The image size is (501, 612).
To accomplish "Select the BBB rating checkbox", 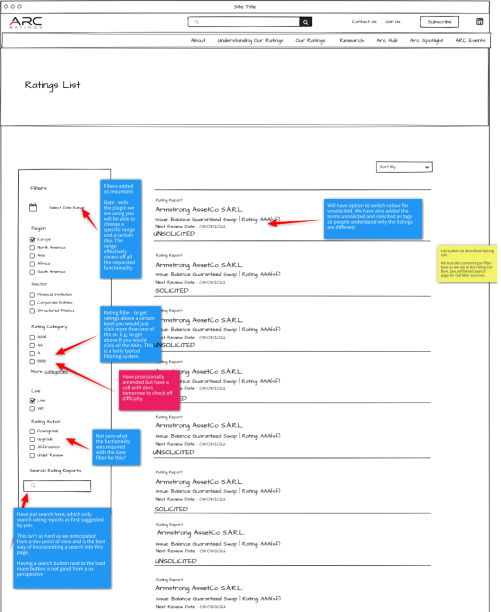I will (x=32, y=361).
